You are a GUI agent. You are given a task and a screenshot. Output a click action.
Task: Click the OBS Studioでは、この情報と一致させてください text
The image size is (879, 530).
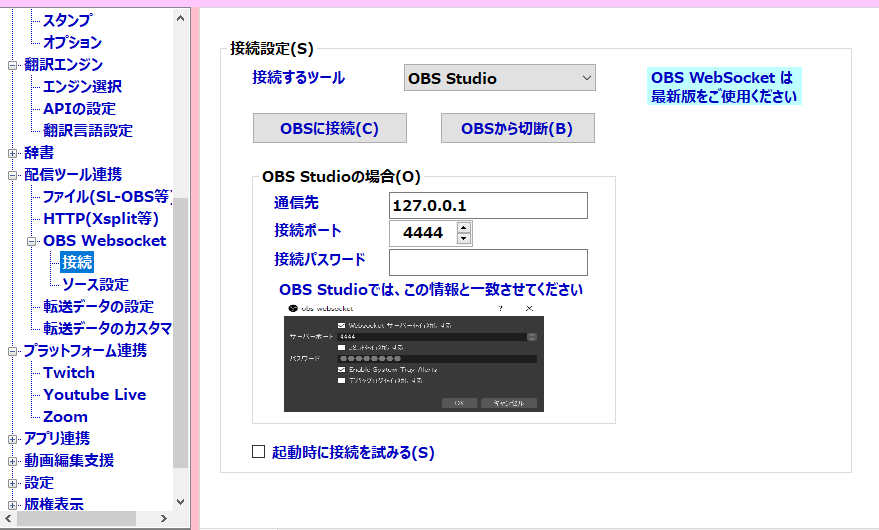point(431,289)
